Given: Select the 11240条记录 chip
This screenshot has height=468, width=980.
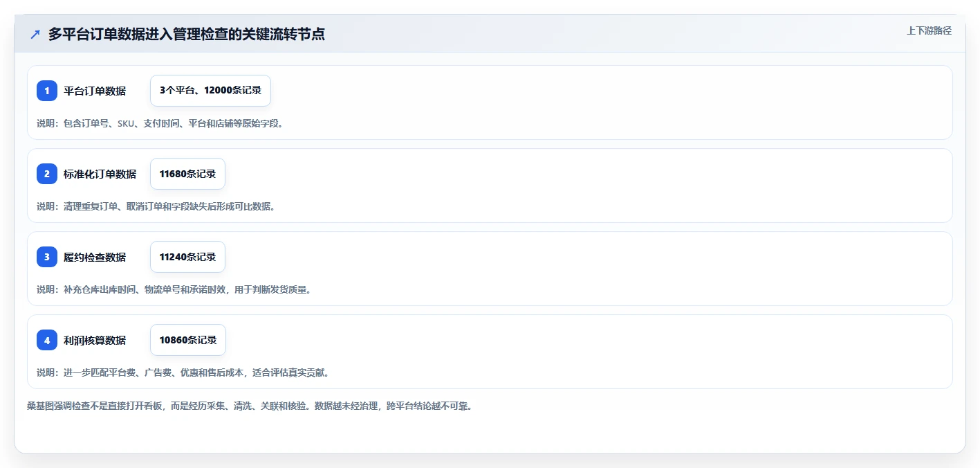Looking at the screenshot, I should pos(187,257).
